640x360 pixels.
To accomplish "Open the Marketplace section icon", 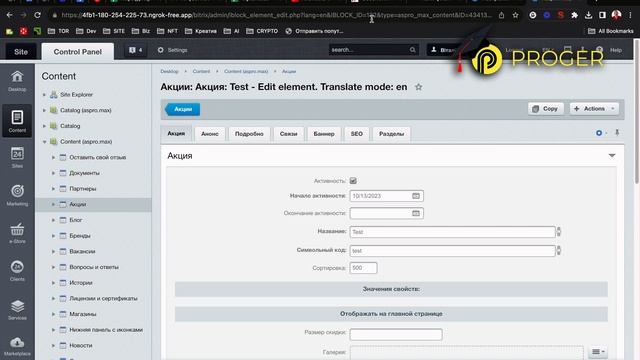I will [17, 346].
